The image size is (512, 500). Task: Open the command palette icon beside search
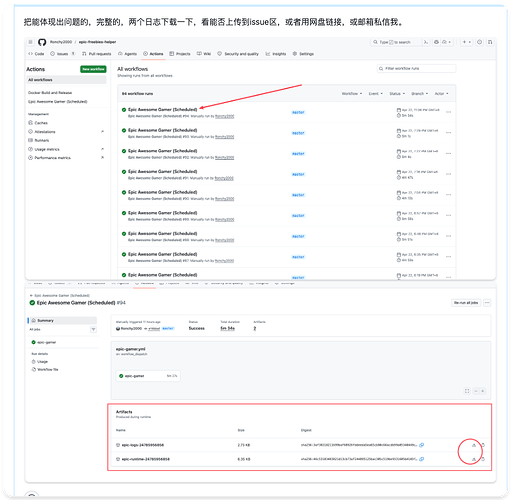(426, 42)
